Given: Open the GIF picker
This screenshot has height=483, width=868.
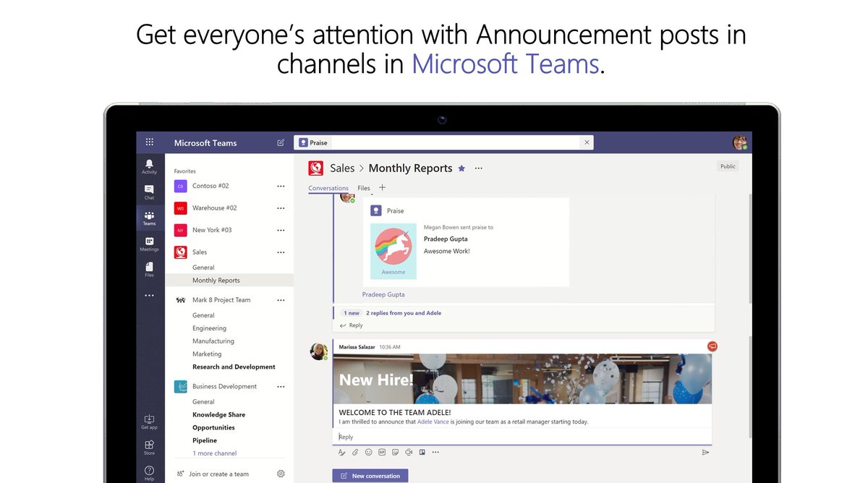Looking at the screenshot, I should pyautogui.click(x=382, y=453).
